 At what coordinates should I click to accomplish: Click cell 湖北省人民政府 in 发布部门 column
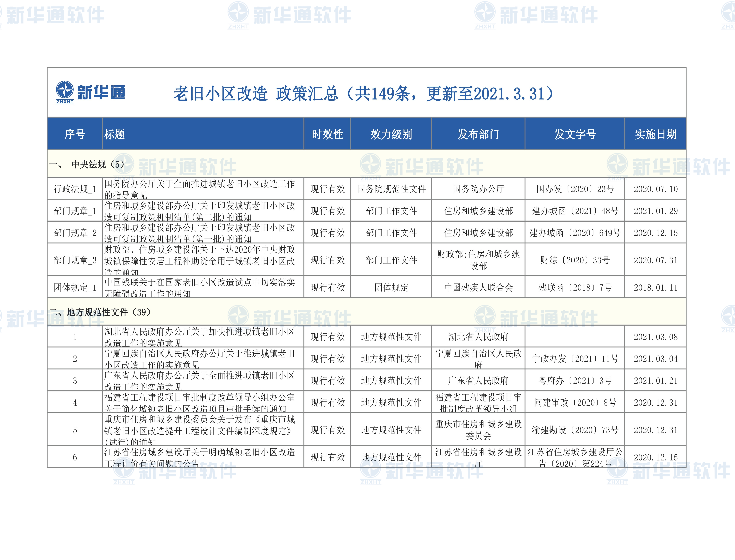[478, 337]
